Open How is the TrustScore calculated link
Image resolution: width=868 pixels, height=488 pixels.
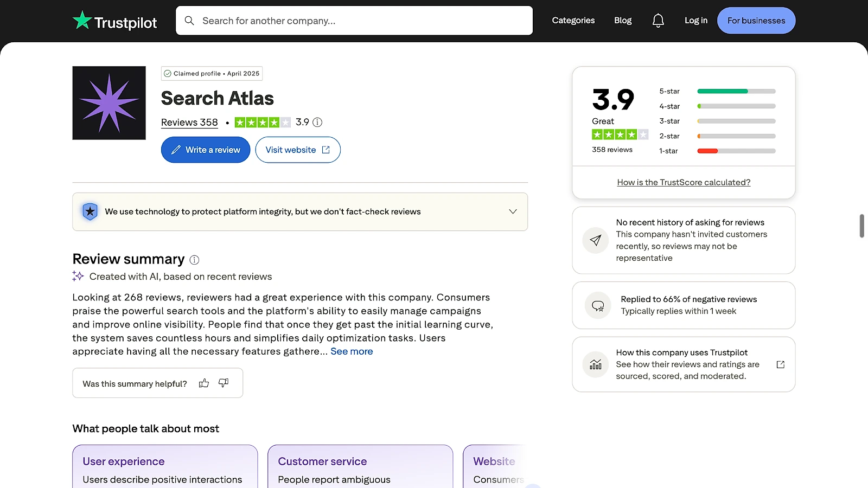[684, 182]
